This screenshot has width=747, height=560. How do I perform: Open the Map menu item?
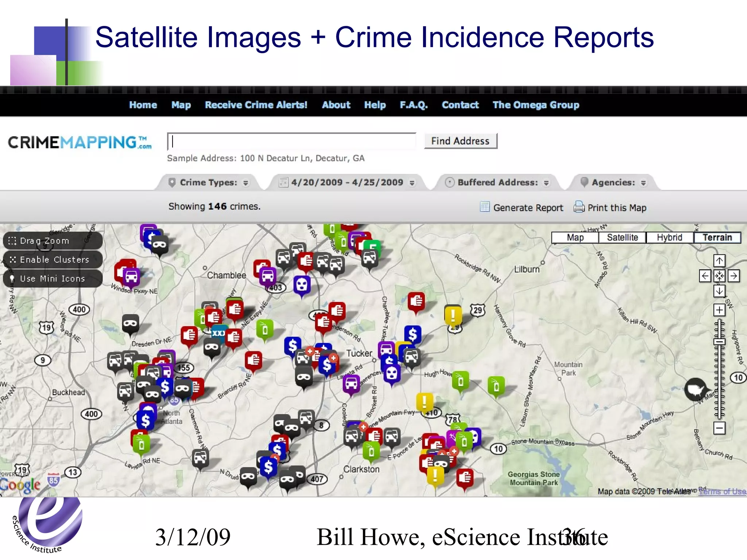tap(181, 105)
